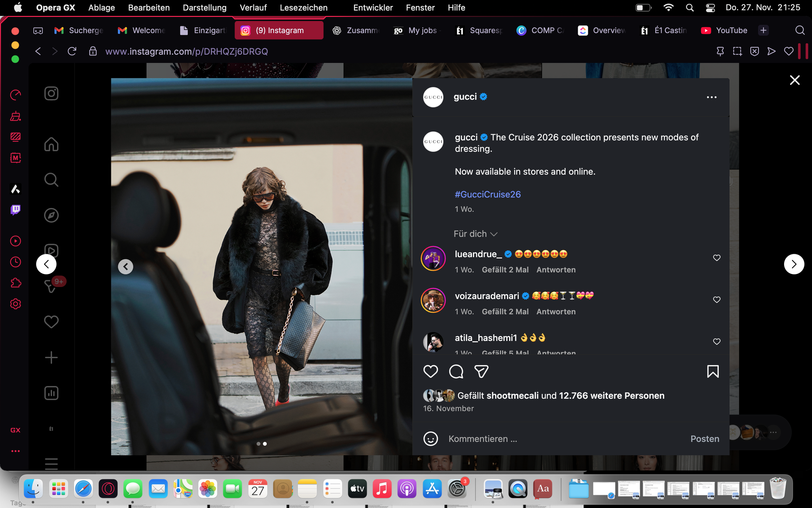Show previous image in carousel
Image resolution: width=812 pixels, height=508 pixels.
click(x=126, y=267)
